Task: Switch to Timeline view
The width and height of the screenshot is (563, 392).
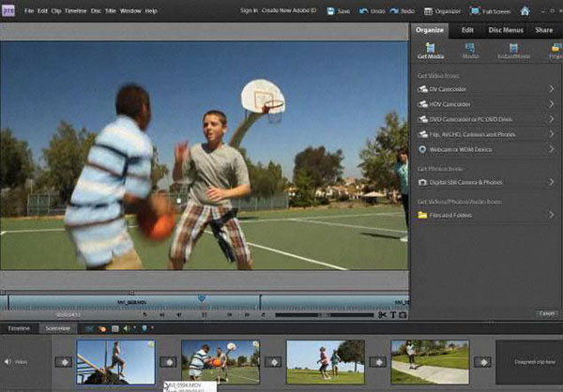Action: 20,329
